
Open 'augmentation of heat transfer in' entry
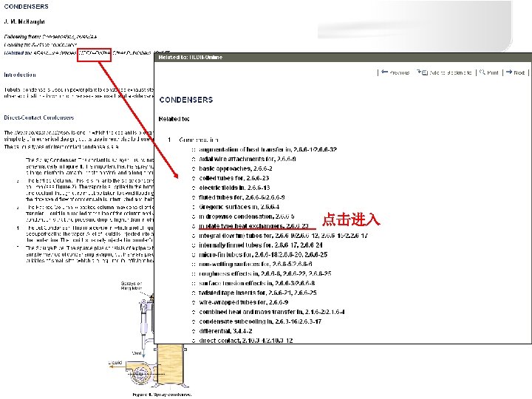tap(267, 149)
